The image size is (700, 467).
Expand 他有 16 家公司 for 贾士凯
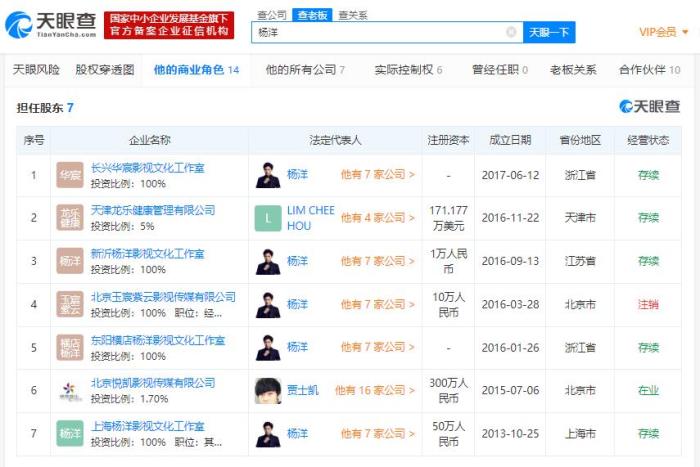pyautogui.click(x=374, y=390)
